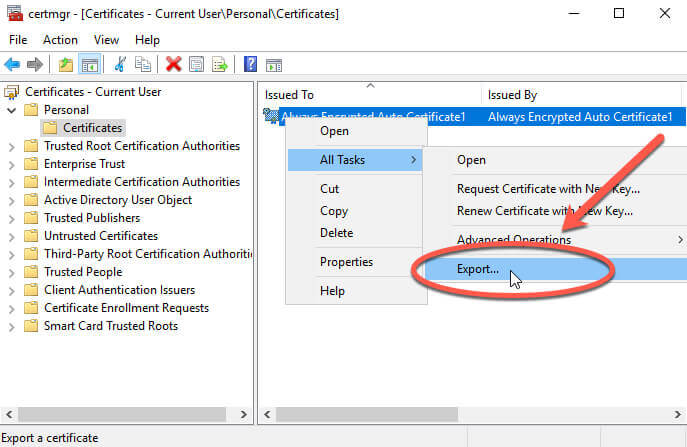The image size is (687, 447).
Task: Click the red X Delete toolbar icon
Action: 174,65
